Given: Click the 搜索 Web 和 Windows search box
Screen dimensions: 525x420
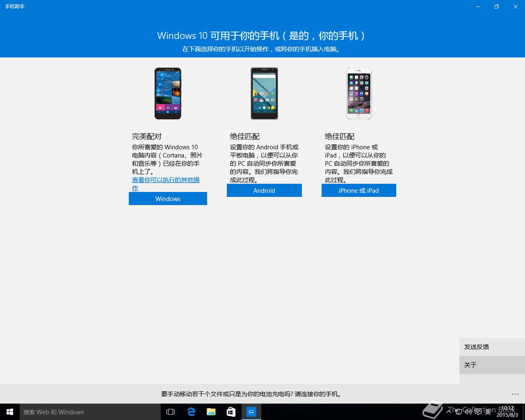Looking at the screenshot, I should pyautogui.click(x=90, y=412).
